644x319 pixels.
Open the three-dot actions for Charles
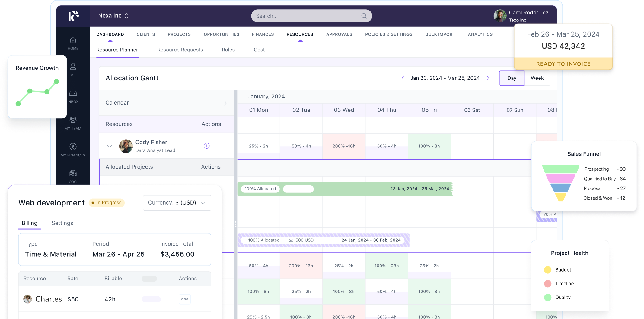pyautogui.click(x=185, y=299)
